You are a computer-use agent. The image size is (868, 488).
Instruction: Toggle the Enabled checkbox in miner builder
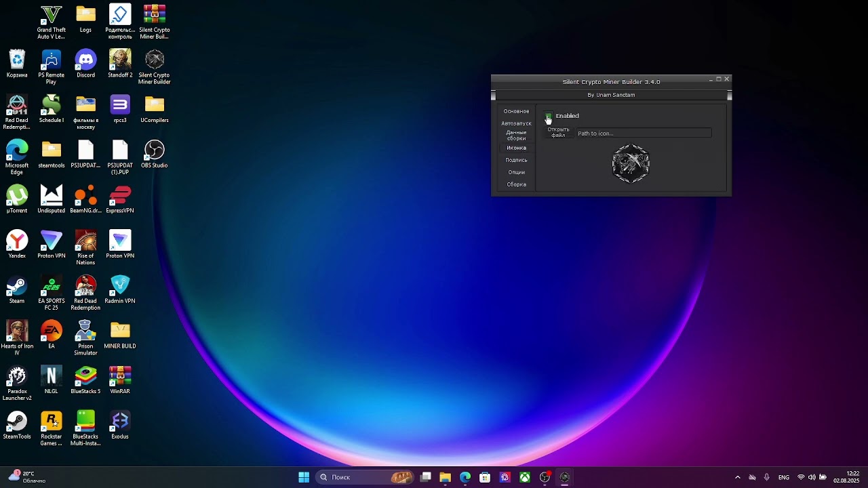coord(549,116)
